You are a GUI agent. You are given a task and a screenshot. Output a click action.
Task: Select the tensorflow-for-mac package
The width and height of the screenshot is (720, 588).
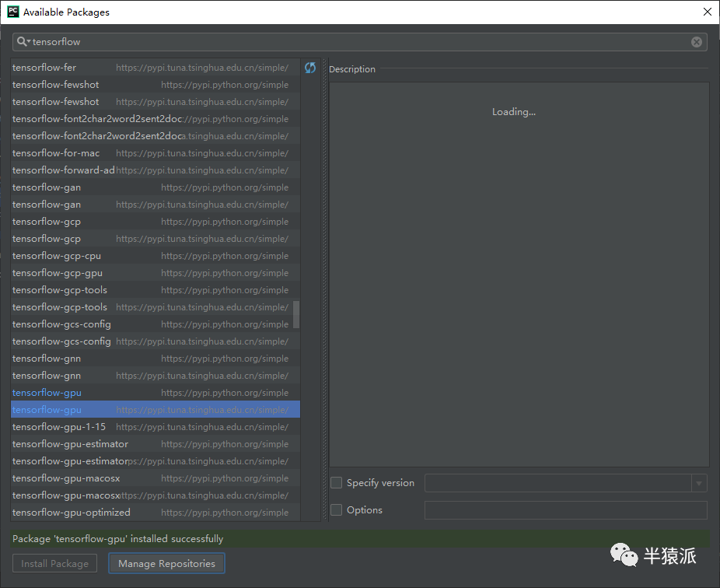click(156, 153)
